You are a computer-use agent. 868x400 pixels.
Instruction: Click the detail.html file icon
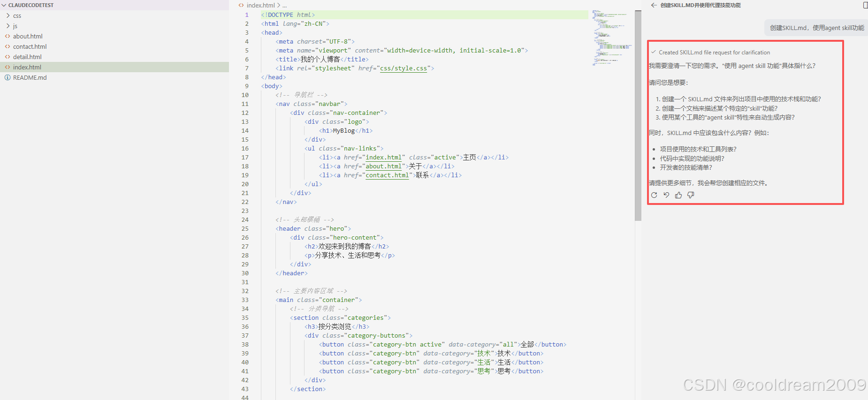click(8, 57)
